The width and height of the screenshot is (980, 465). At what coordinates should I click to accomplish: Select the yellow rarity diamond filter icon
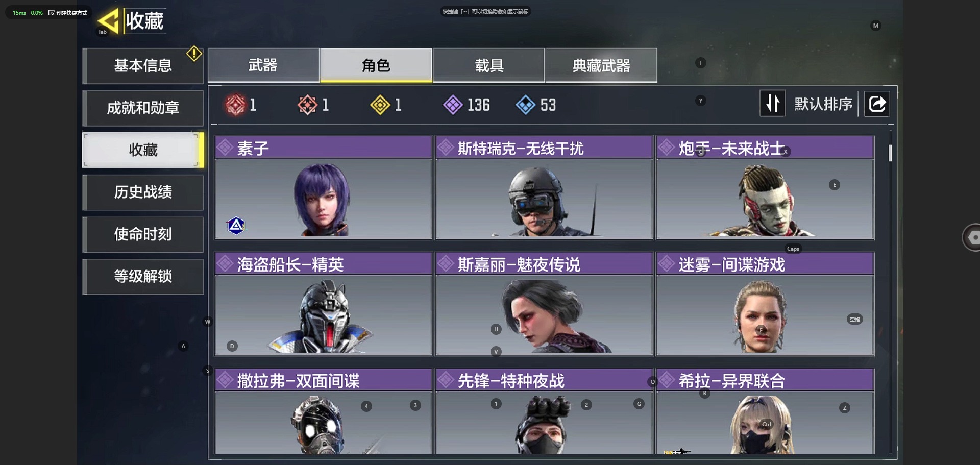click(x=380, y=105)
